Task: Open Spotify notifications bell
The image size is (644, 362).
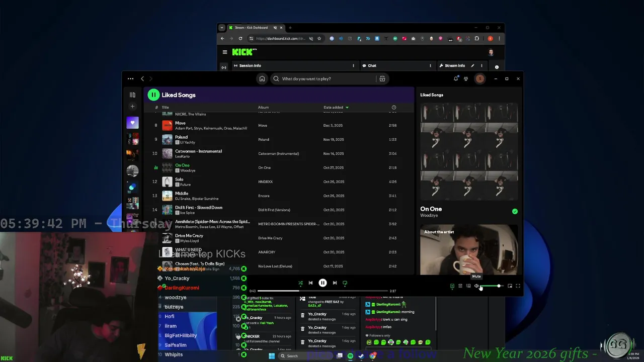Action: (456, 79)
